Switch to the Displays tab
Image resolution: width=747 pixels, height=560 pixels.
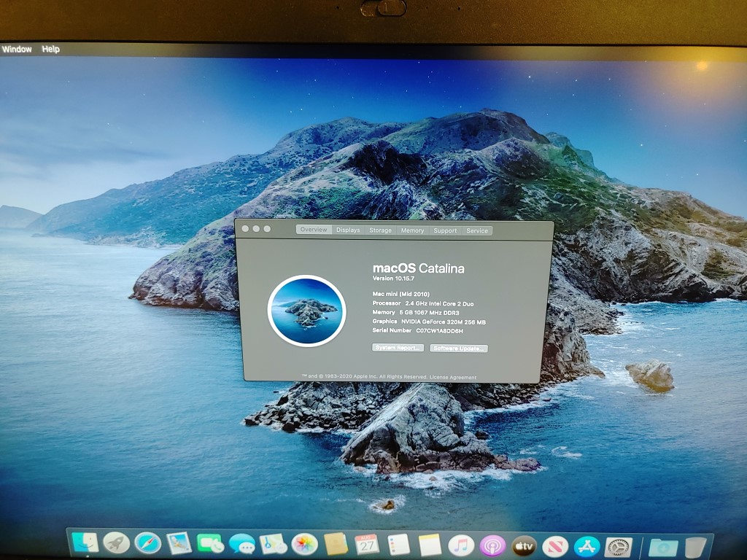click(348, 230)
